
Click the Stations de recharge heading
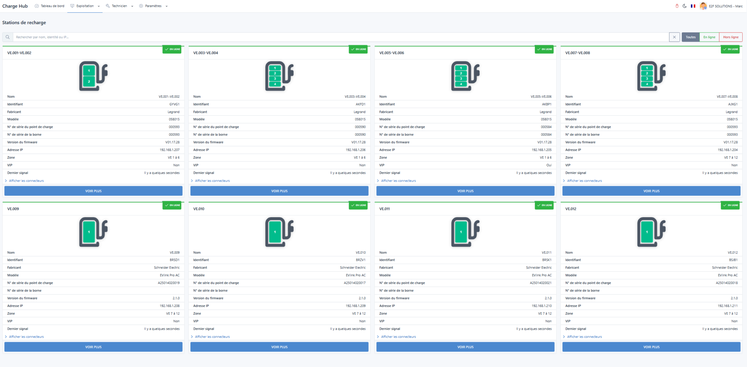click(24, 22)
